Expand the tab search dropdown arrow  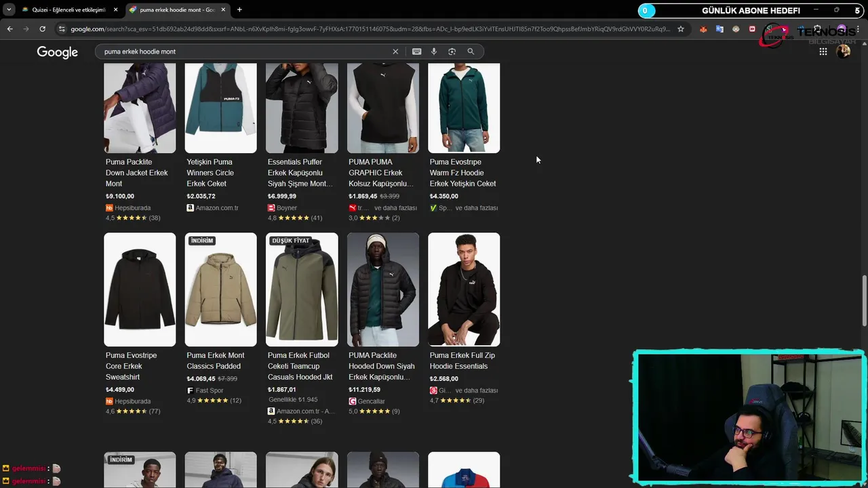[9, 9]
